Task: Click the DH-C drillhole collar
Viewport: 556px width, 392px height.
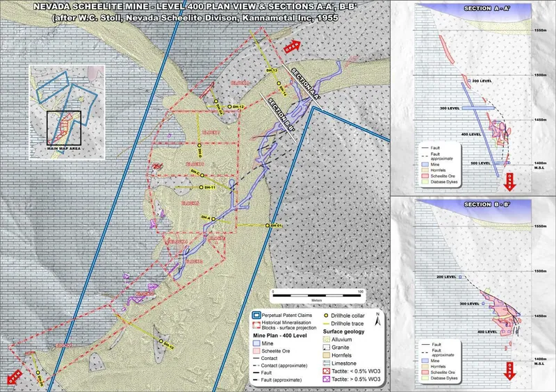Action: (202, 175)
